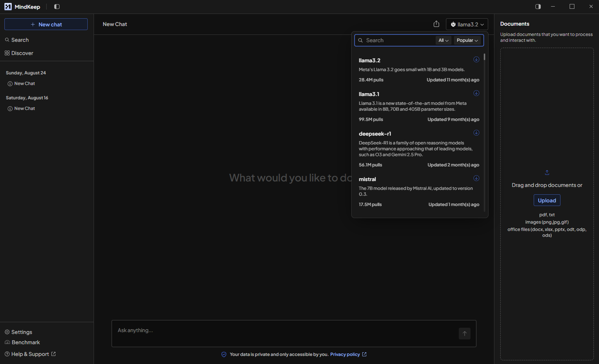The width and height of the screenshot is (599, 364).
Task: Click the Upload button
Action: [x=547, y=201]
